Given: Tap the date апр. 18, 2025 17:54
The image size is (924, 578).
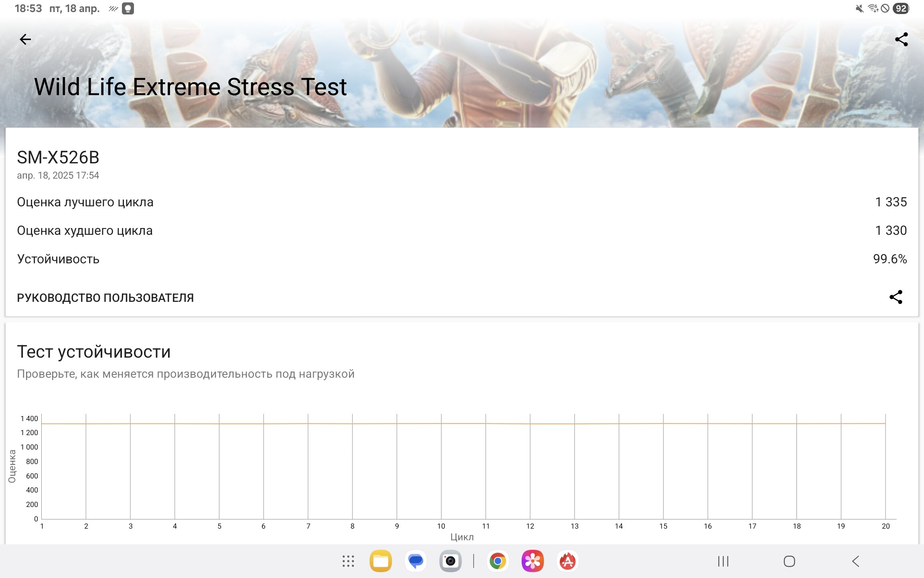Looking at the screenshot, I should click(x=58, y=175).
